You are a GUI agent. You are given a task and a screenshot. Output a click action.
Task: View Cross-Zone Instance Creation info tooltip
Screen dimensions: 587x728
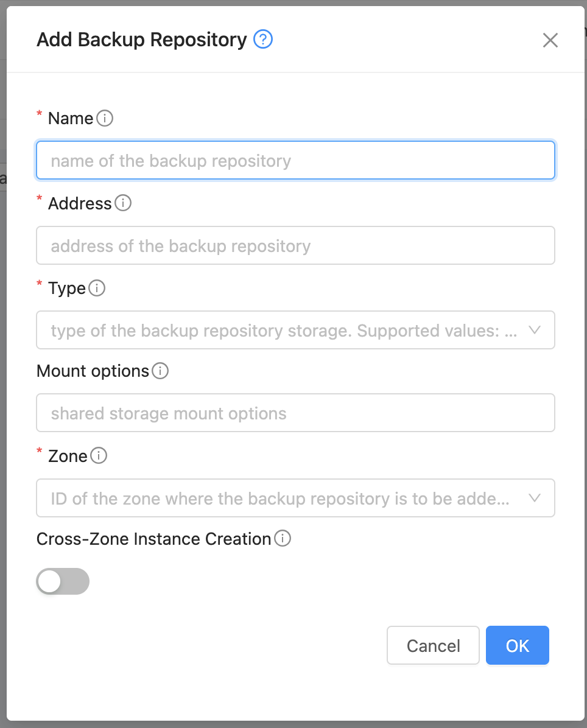[283, 539]
